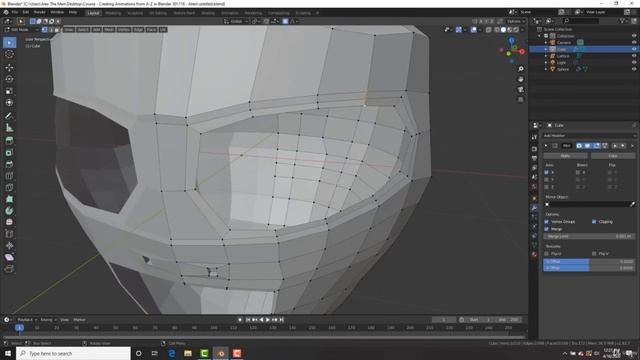Select the Smooth tool
The image size is (640, 360).
pos(9,222)
